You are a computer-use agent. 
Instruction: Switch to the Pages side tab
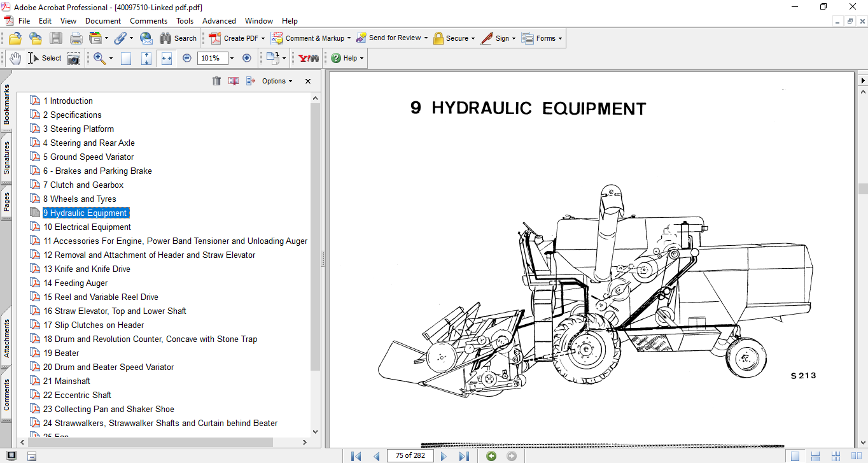6,202
